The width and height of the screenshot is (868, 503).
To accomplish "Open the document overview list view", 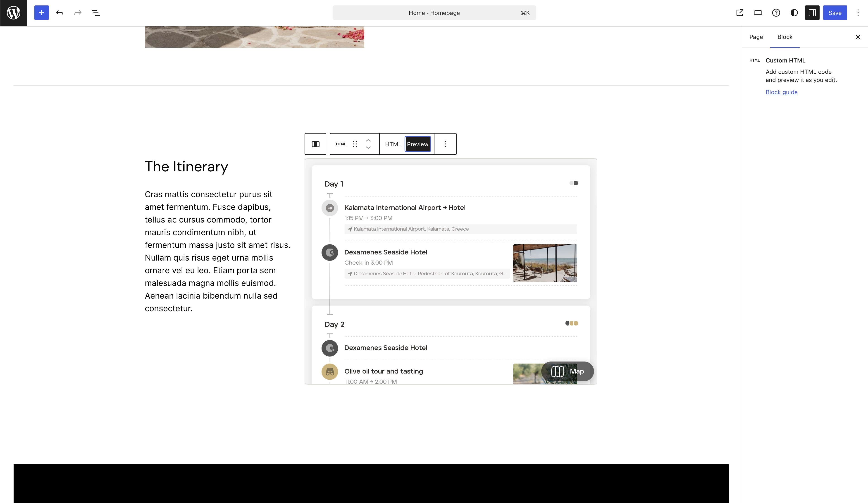I will point(96,13).
